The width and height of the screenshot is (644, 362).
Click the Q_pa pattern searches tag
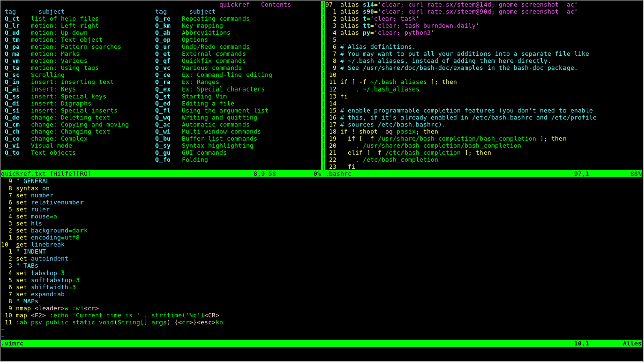(x=12, y=47)
